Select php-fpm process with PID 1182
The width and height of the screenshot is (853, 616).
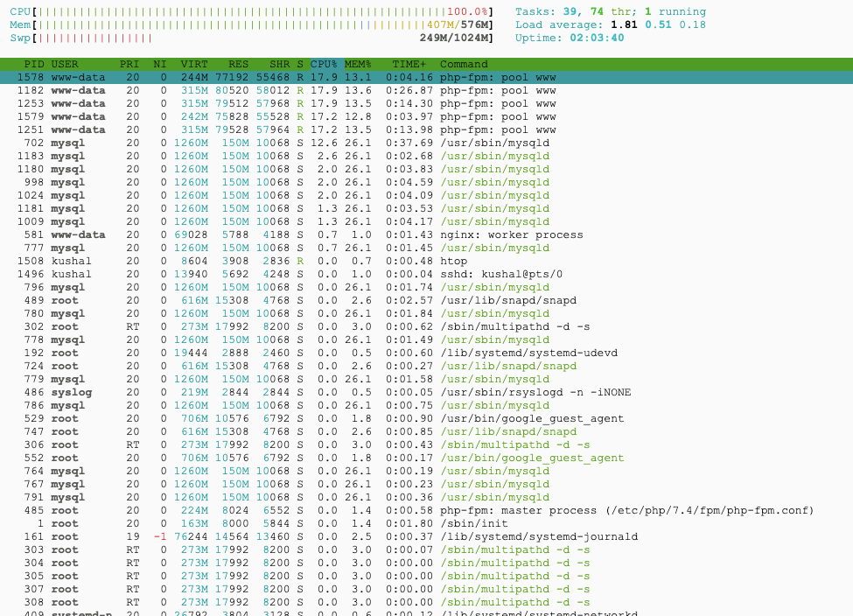(427, 90)
